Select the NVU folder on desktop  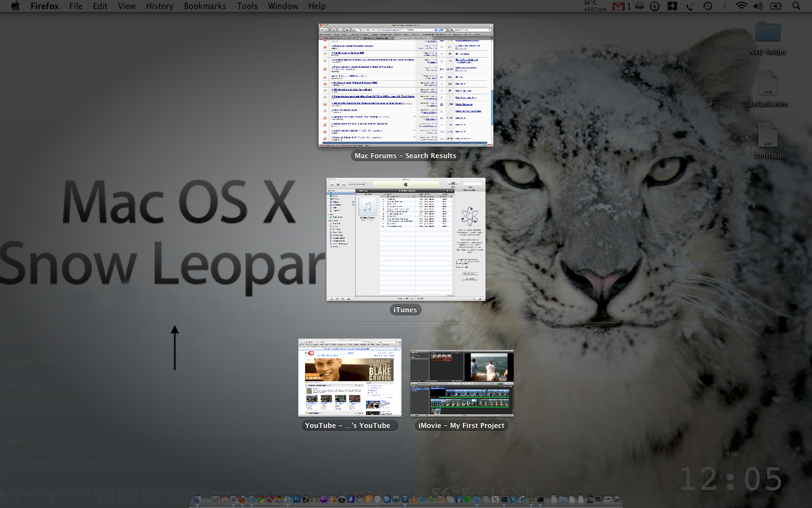tap(768, 33)
